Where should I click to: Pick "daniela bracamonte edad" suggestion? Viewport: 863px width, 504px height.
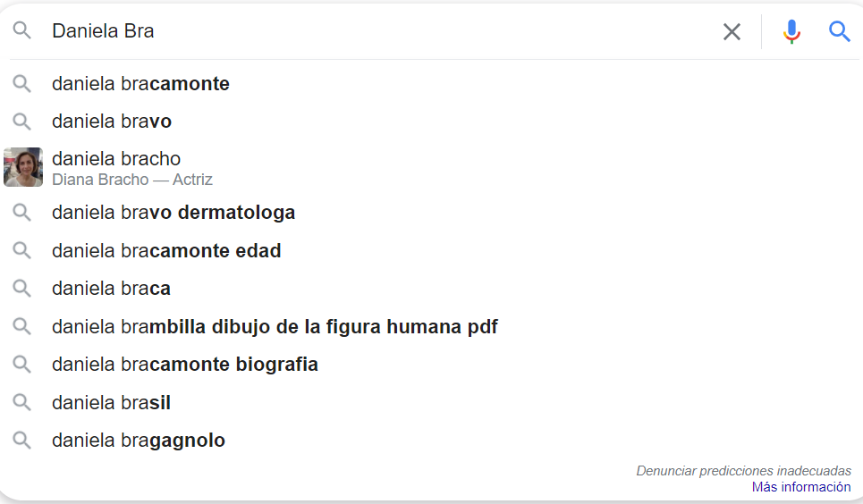(x=166, y=251)
